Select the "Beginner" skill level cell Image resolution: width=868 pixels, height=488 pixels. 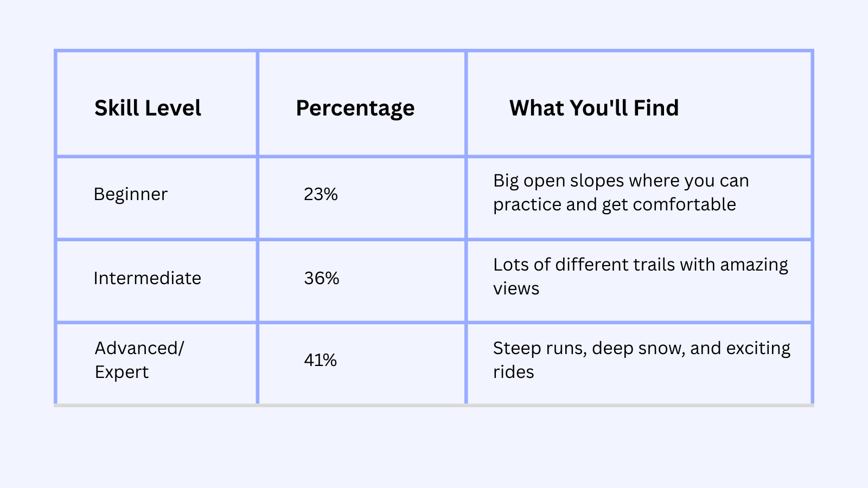pyautogui.click(x=130, y=194)
